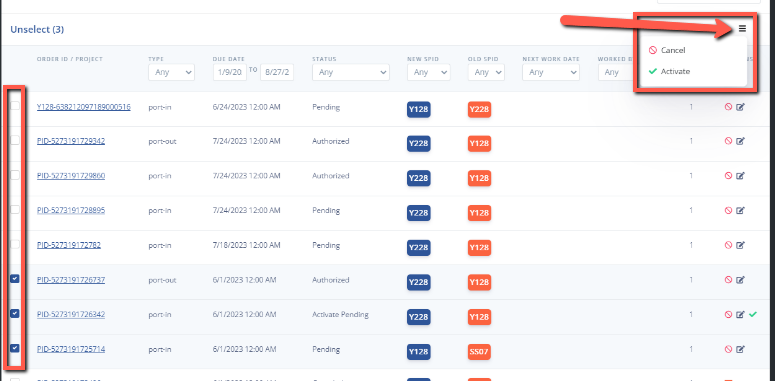Click cancel icon for PID-527319172782
Image resolution: width=775 pixels, height=381 pixels.
(x=728, y=245)
